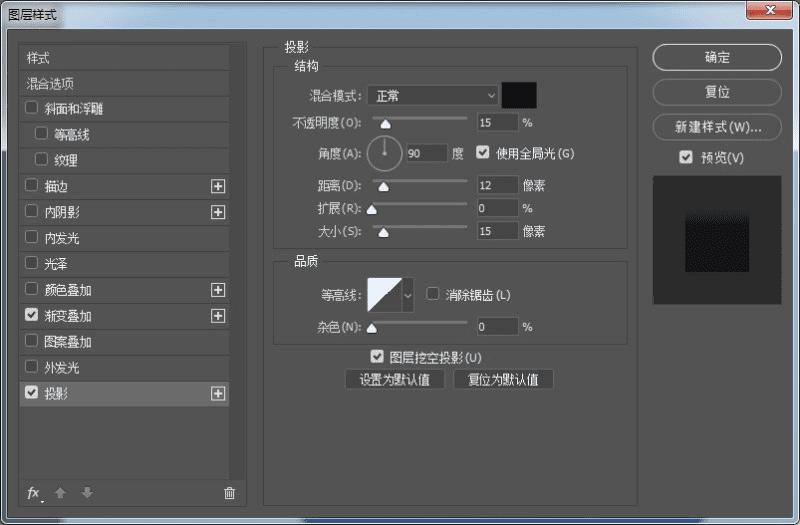The image size is (800, 525).
Task: Add another 颜色叠加 effect with plus icon
Action: pyautogui.click(x=218, y=290)
